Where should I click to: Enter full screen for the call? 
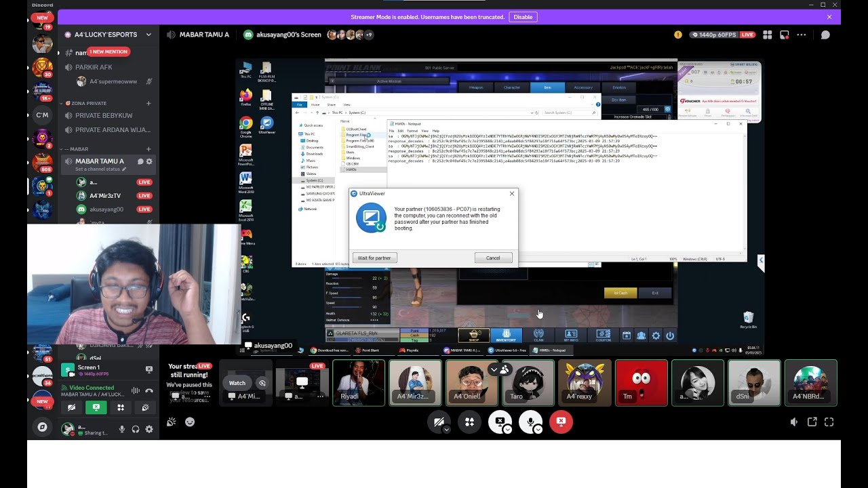tap(829, 422)
